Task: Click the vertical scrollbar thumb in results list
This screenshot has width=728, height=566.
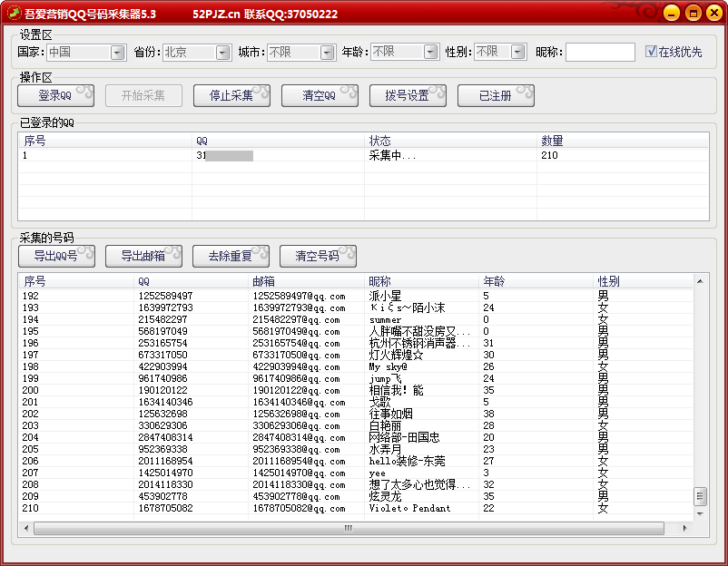Action: pos(700,496)
